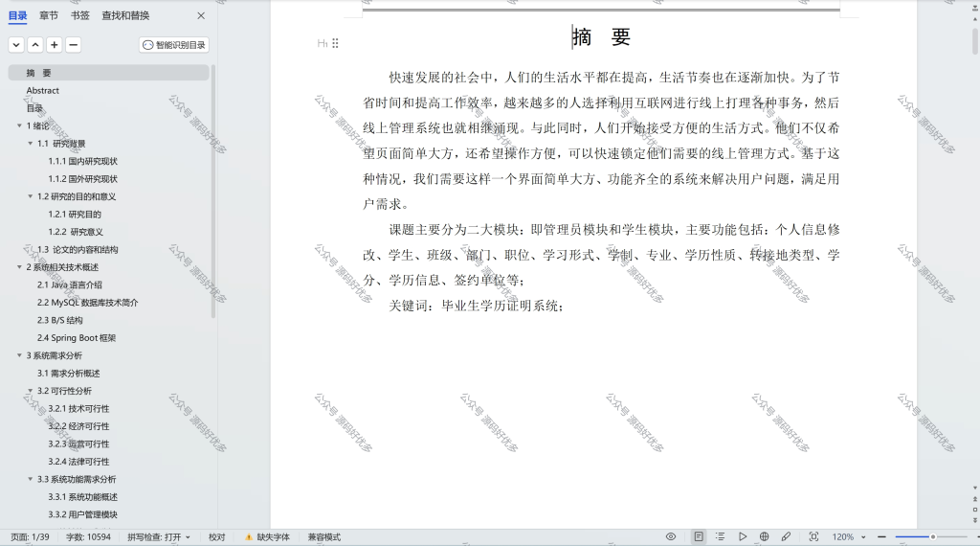Viewport: 980px width, 546px height.
Task: Click the collapse-levels up chevron button
Action: (x=35, y=45)
